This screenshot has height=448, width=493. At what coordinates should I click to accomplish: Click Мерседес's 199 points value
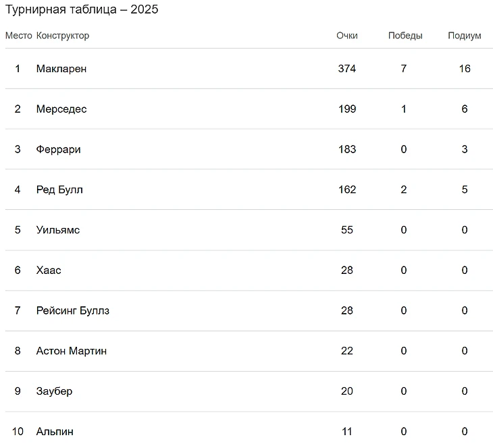click(x=346, y=109)
